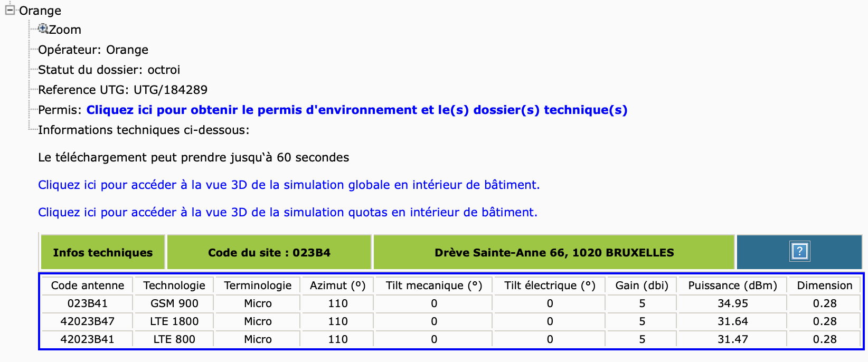The width and height of the screenshot is (868, 362).
Task: Select the Reference UTG: UTG/184289 row
Action: point(122,90)
